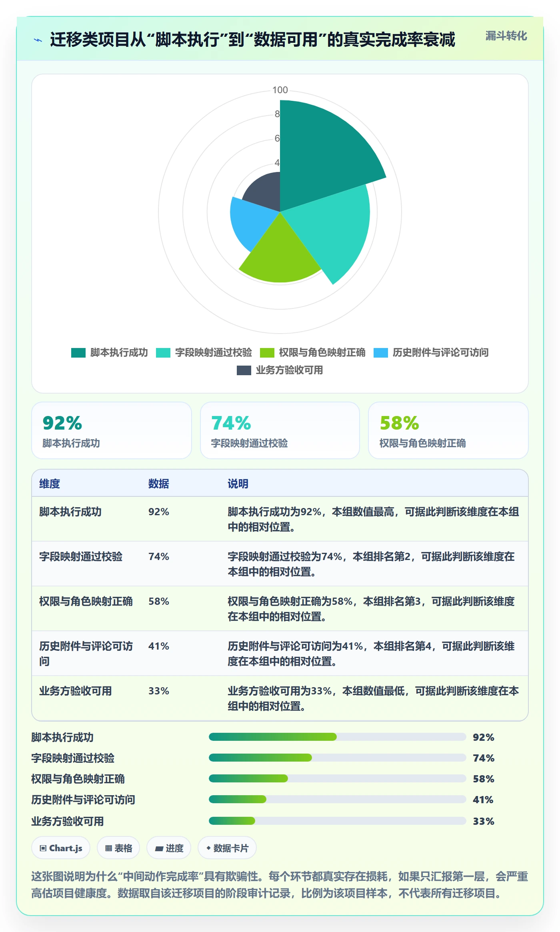Click the 58% value in table
The height and width of the screenshot is (932, 560).
pos(159,601)
